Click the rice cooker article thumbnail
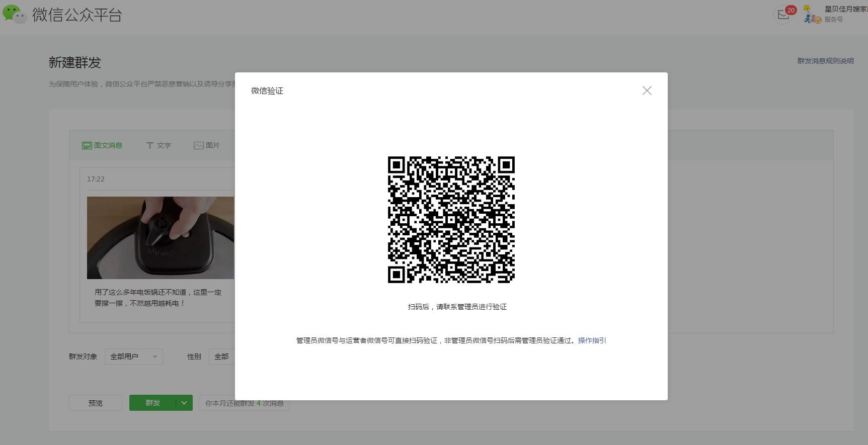Viewport: 868px width, 445px height. 161,238
